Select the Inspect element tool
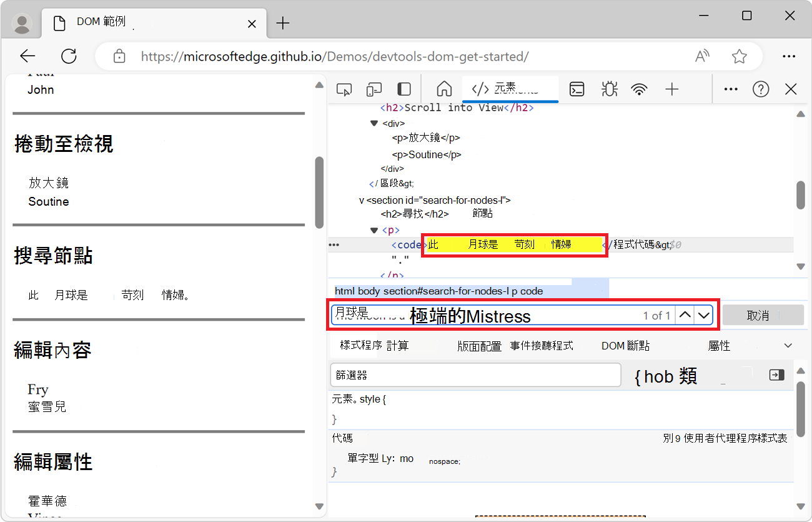Screen dimensions: 812x522 (x=344, y=89)
